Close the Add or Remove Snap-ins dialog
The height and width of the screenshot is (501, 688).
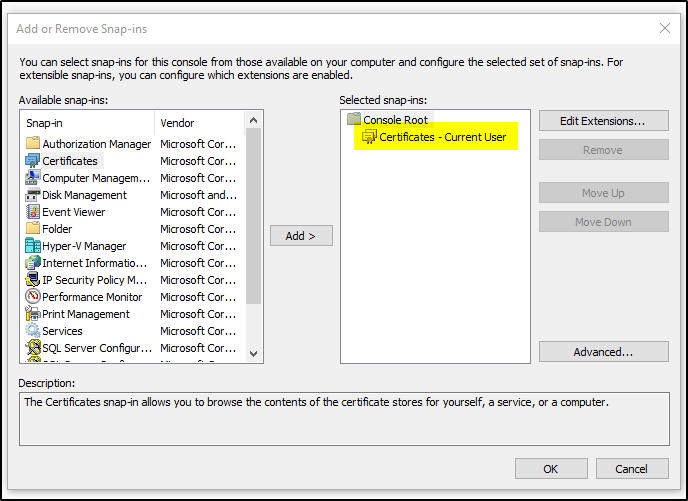click(x=664, y=28)
